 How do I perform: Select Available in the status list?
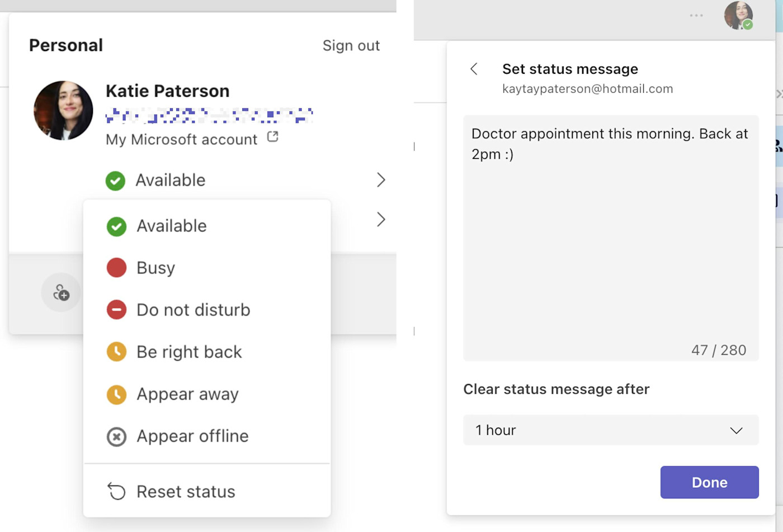coord(172,226)
